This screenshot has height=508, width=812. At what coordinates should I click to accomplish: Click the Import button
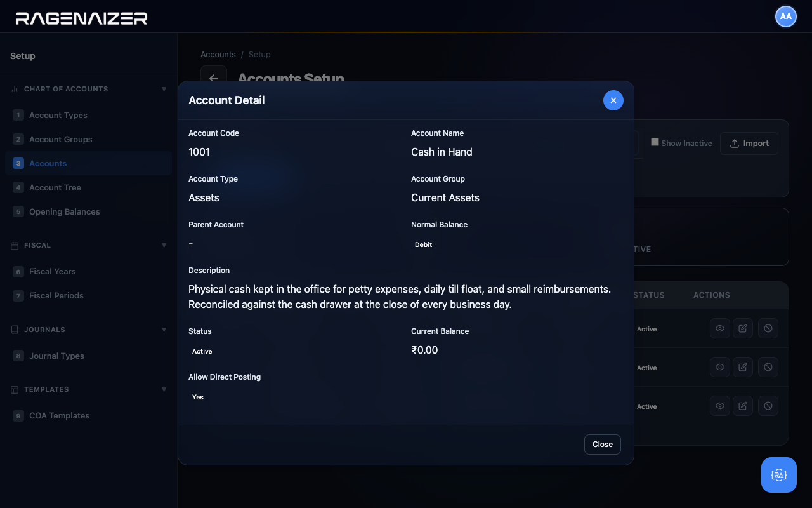[x=749, y=144]
